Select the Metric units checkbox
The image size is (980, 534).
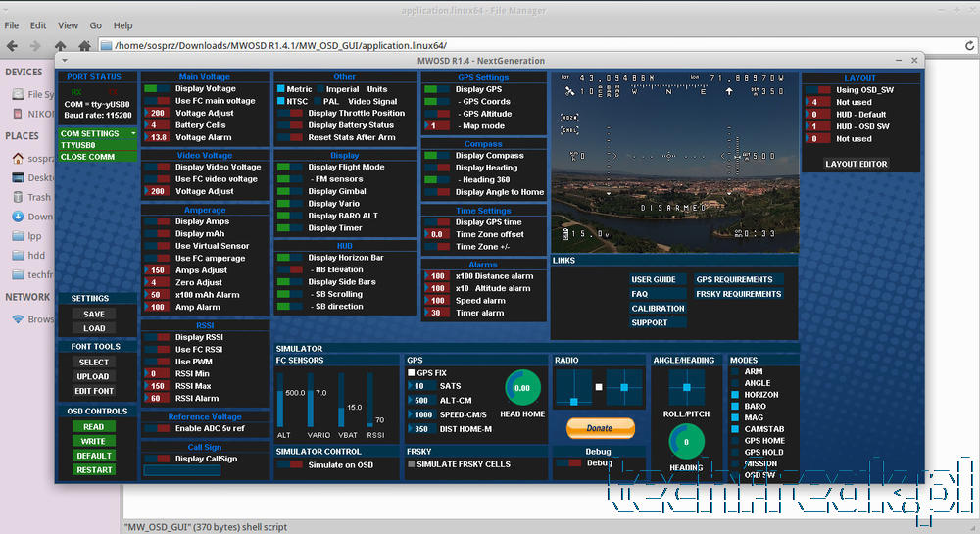click(280, 89)
